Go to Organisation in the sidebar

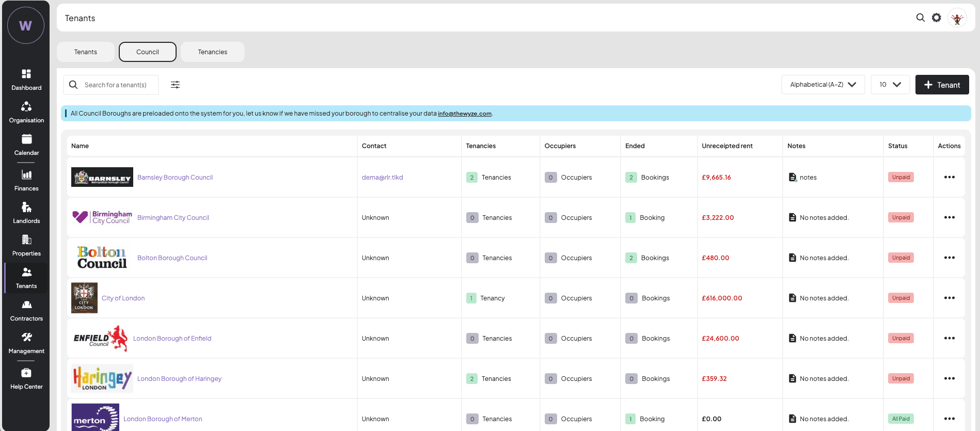[x=26, y=112]
